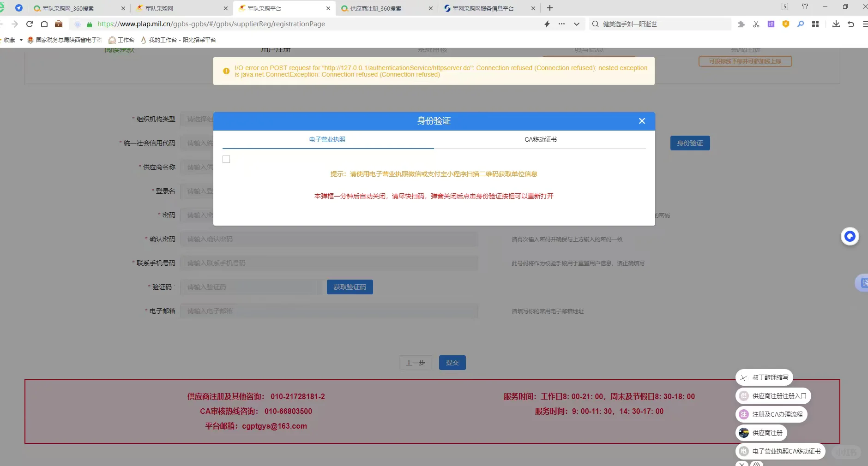
Task: Click the CA审核热线咨询 010-66803500 text
Action: click(256, 411)
